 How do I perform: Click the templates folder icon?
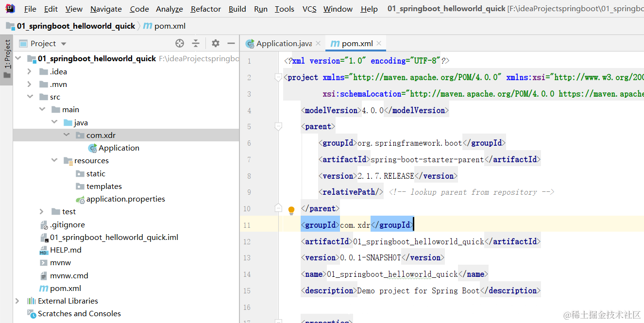pyautogui.click(x=80, y=187)
